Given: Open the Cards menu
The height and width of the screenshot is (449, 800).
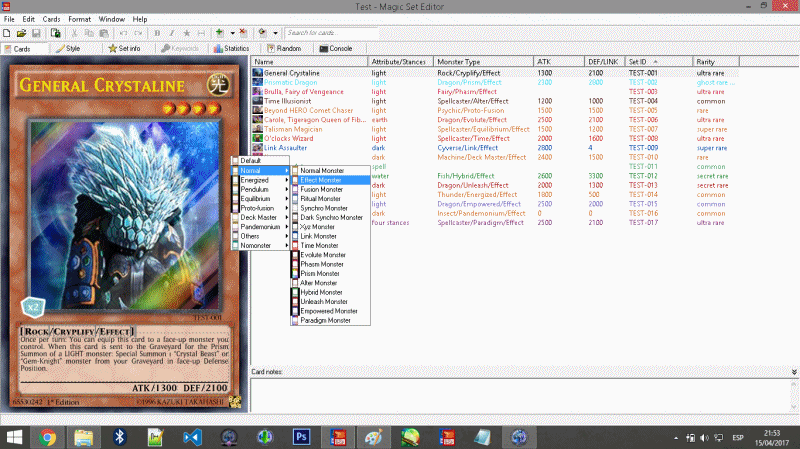Looking at the screenshot, I should click(51, 19).
